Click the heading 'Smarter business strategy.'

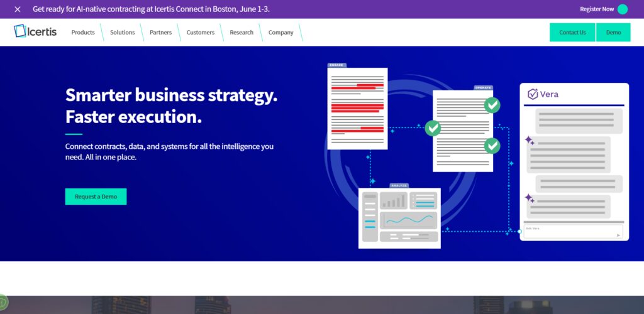pyautogui.click(x=171, y=95)
